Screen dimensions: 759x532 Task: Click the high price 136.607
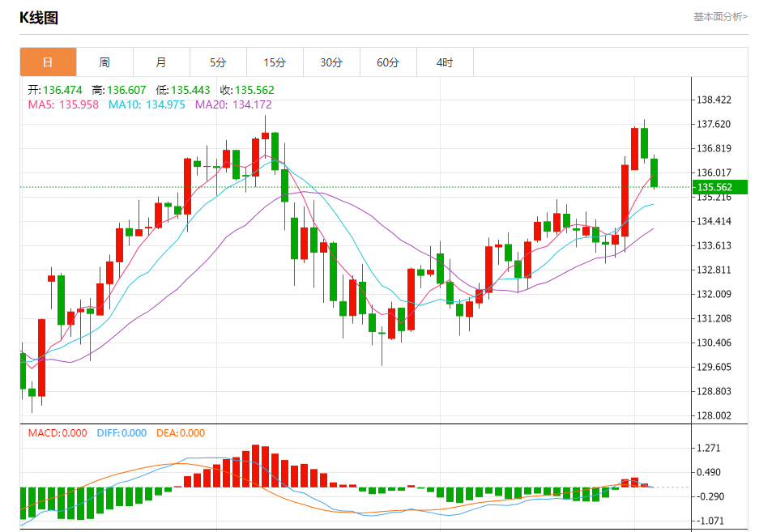pos(126,90)
